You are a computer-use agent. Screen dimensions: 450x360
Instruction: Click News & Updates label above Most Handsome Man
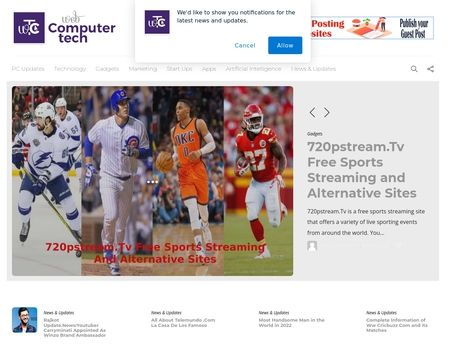point(274,313)
